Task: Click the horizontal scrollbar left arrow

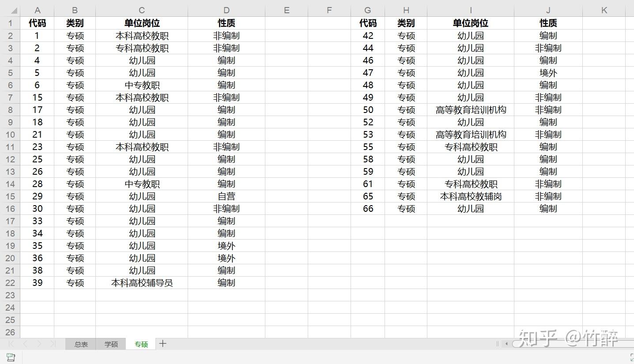Action: click(506, 344)
